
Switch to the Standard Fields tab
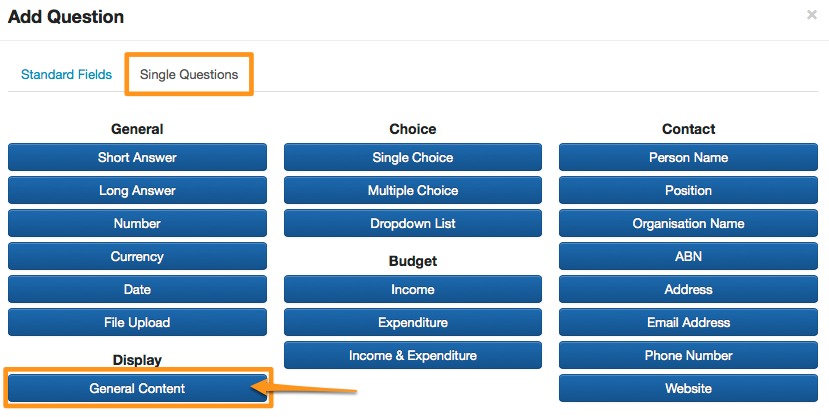[66, 75]
